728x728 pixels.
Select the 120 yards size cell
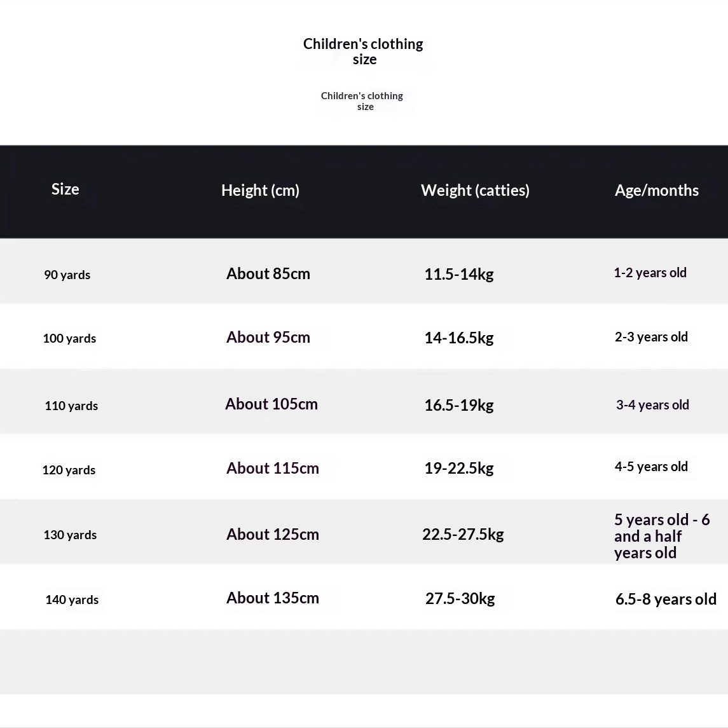[x=69, y=470]
